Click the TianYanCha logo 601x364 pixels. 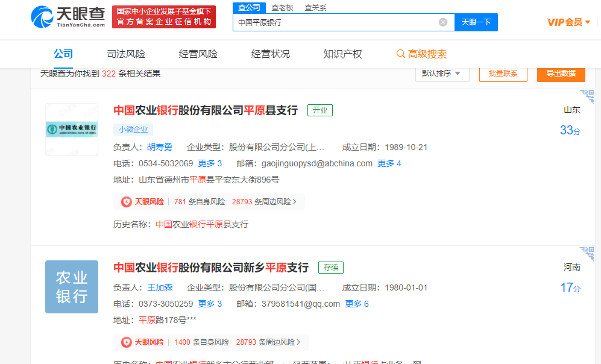coord(68,17)
